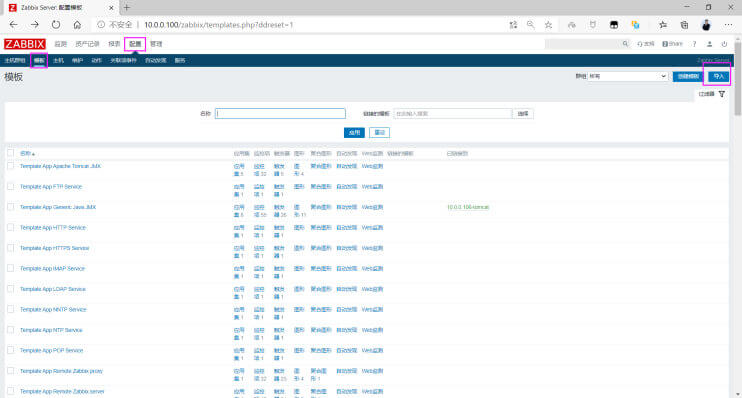Image resolution: width=742 pixels, height=398 pixels.
Task: Check the Template App NNTP Service row
Action: [x=10, y=310]
